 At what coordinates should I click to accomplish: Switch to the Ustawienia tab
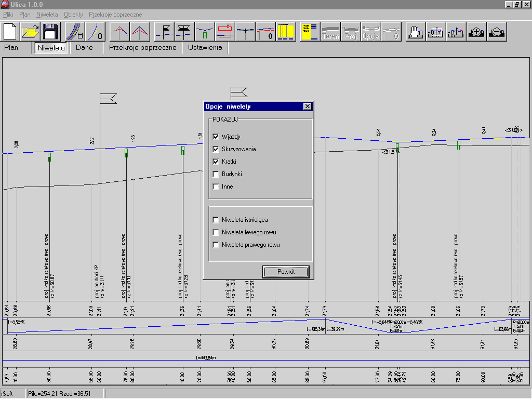coord(205,48)
